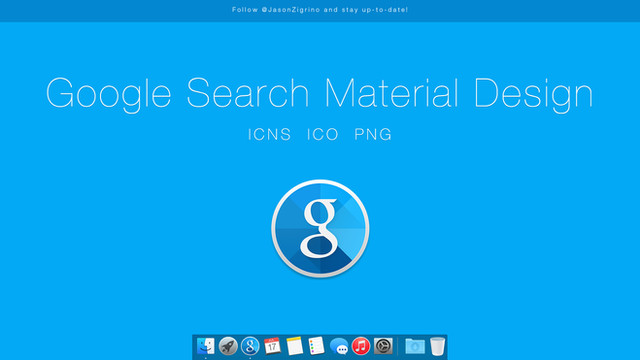This screenshot has height=360, width=640.
Task: Launch the Launchpad rocket icon
Action: coord(228,346)
